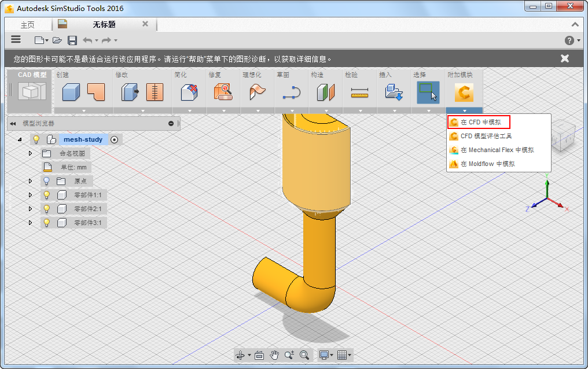Expand the 零部件3:1 node

[30, 223]
